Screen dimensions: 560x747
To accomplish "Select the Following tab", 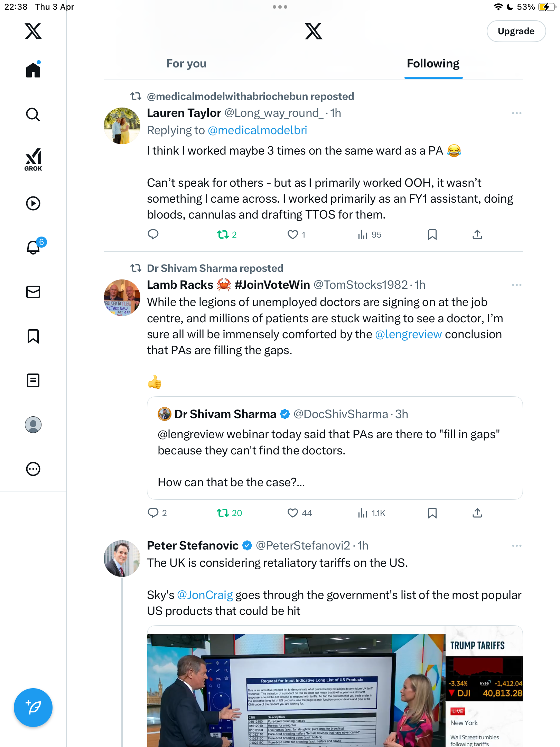I will point(433,64).
